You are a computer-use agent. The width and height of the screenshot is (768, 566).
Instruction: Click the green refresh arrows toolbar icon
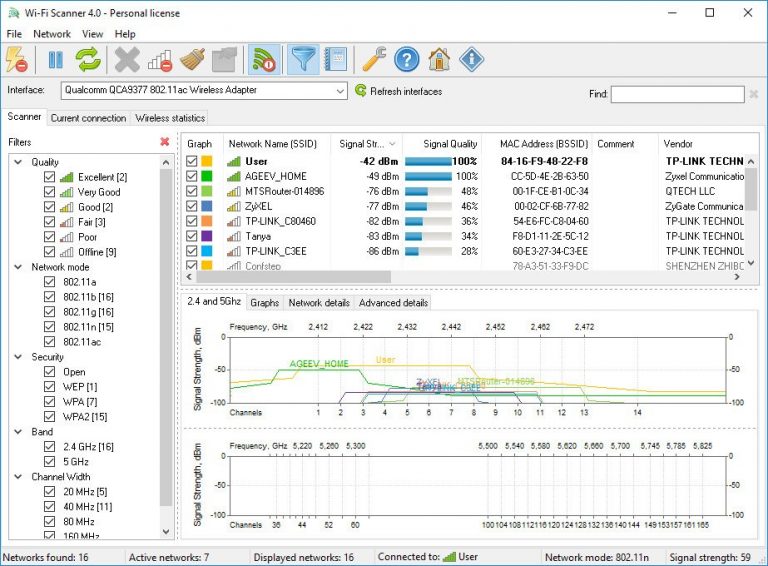[88, 60]
